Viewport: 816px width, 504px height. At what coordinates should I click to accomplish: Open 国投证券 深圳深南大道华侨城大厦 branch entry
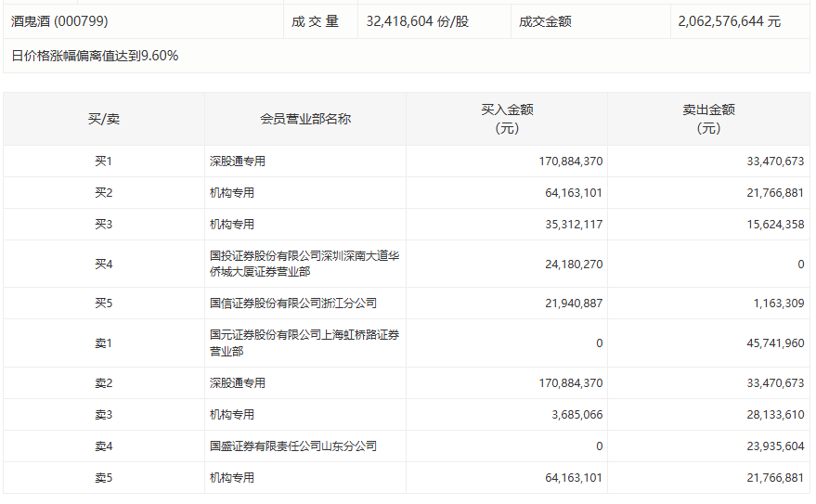tap(304, 264)
